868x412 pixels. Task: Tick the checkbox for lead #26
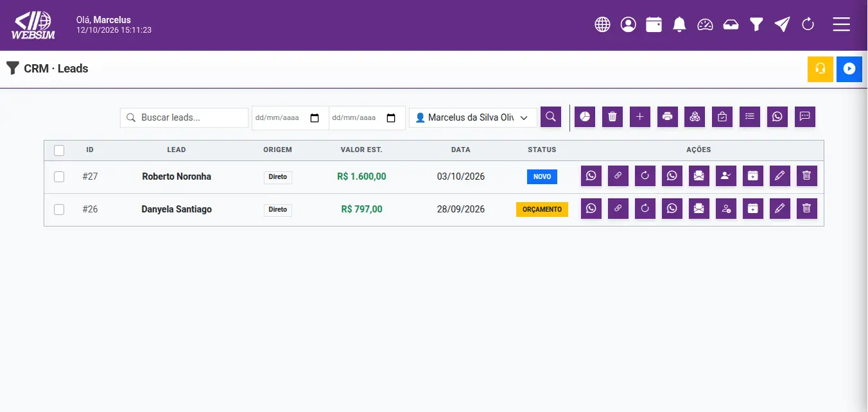coord(59,209)
